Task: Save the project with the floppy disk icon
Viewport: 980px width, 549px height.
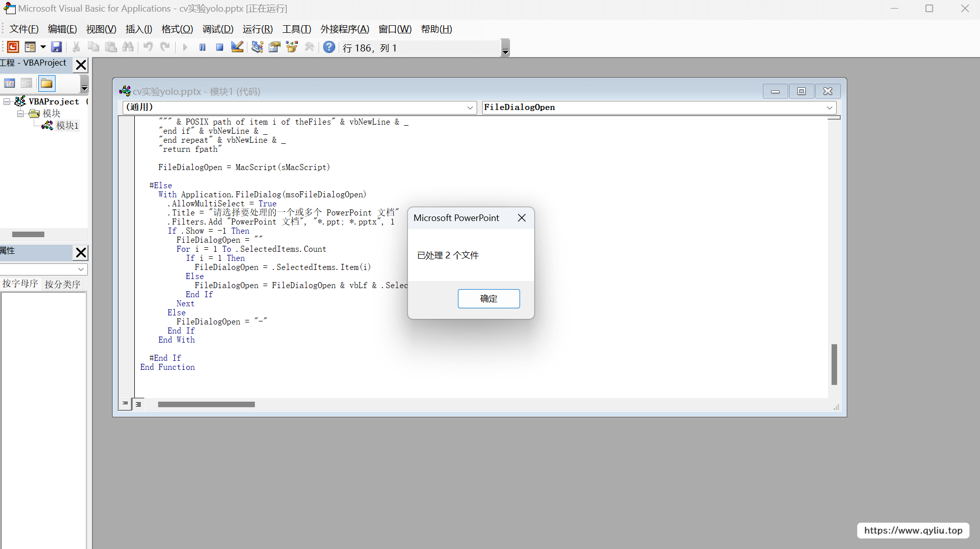Action: pos(57,47)
